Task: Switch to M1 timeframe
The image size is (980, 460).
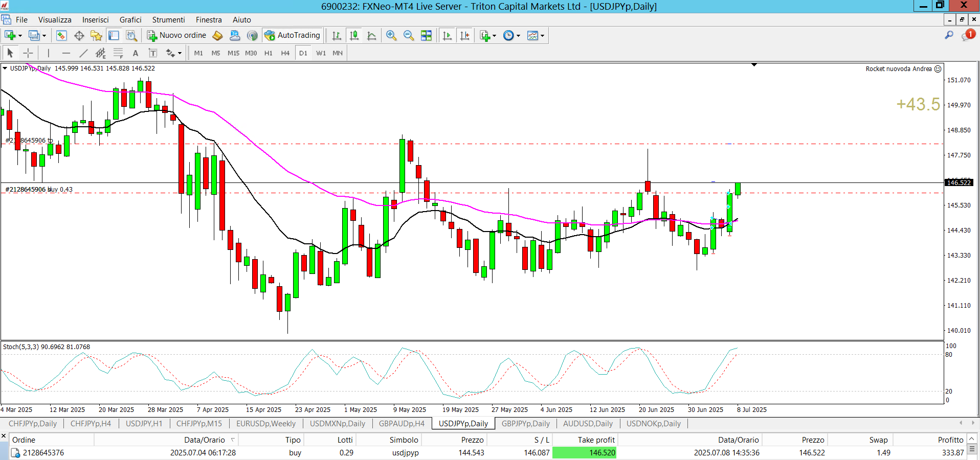Action: click(198, 53)
